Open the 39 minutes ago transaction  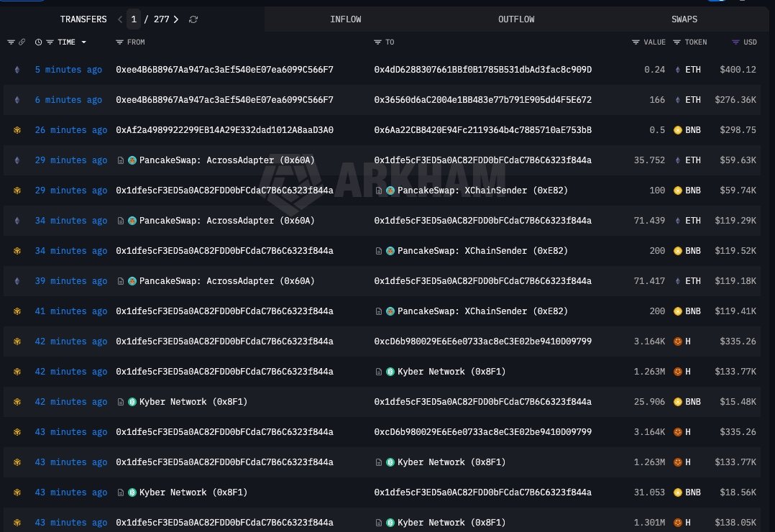[70, 281]
